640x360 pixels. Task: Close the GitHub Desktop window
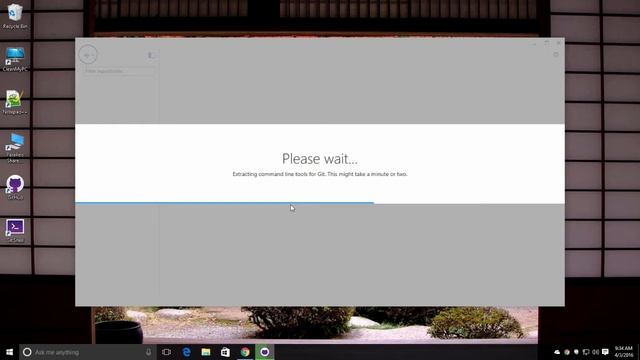pos(558,42)
